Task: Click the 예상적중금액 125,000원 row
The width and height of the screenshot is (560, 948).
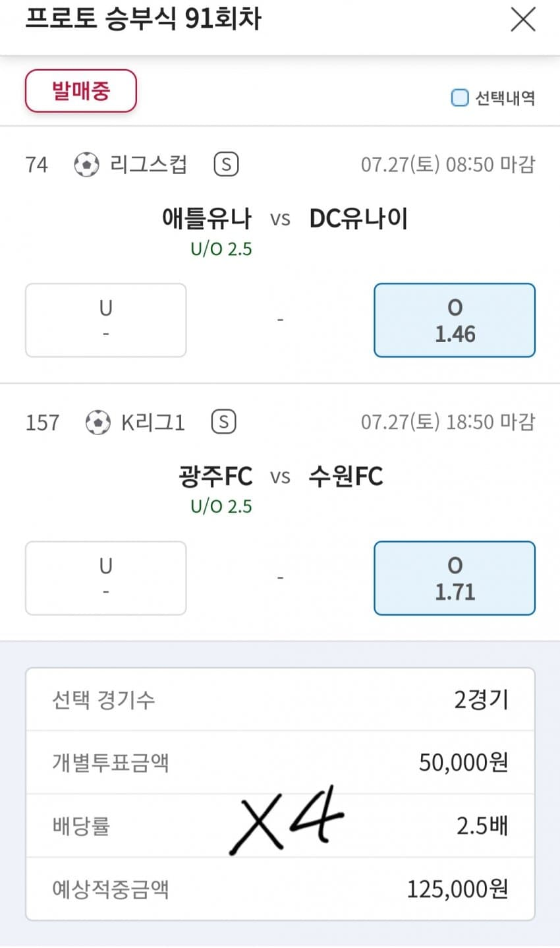Action: pos(280,889)
